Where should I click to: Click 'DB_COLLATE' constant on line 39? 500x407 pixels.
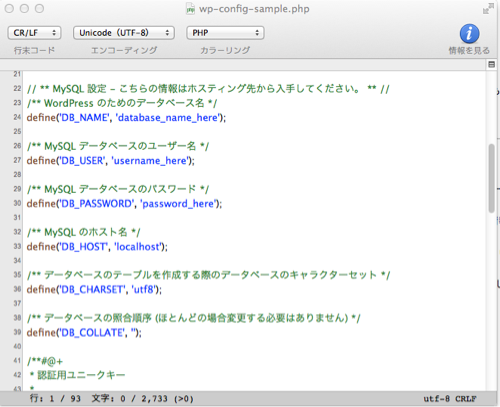[x=92, y=332]
